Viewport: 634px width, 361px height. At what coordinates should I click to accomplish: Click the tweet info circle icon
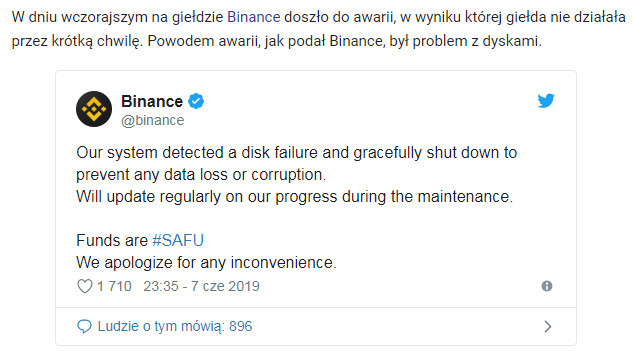click(547, 286)
